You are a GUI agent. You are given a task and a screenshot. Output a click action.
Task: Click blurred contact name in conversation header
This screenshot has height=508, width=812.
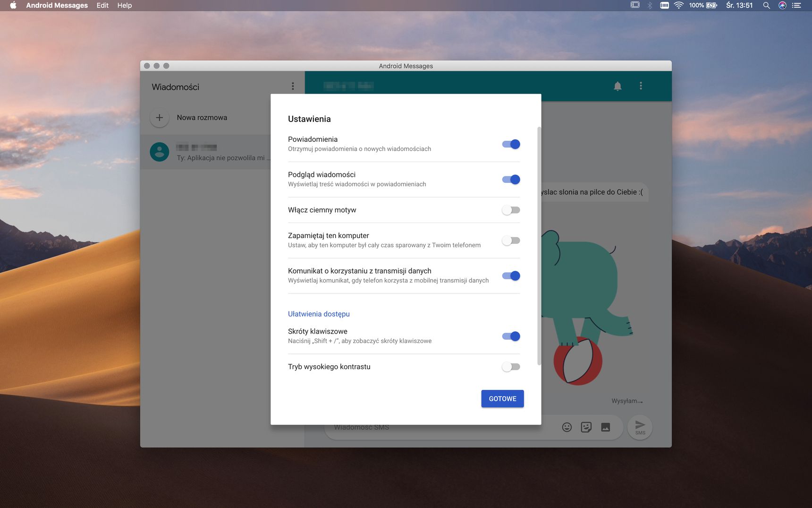(x=348, y=86)
